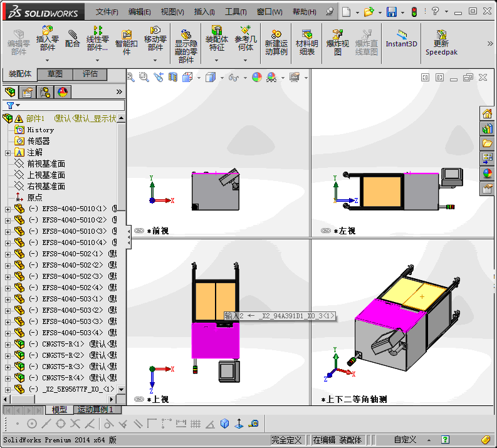Select History item in tree
497x448 pixels.
tap(41, 130)
